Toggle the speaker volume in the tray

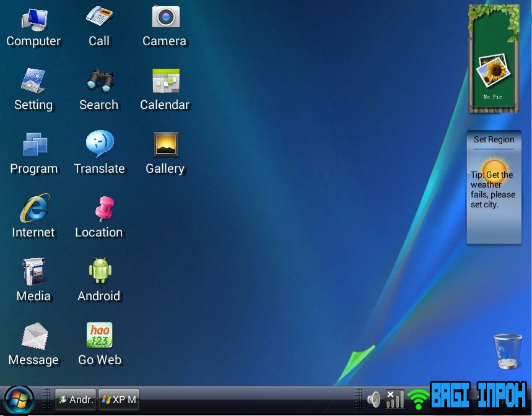(374, 399)
